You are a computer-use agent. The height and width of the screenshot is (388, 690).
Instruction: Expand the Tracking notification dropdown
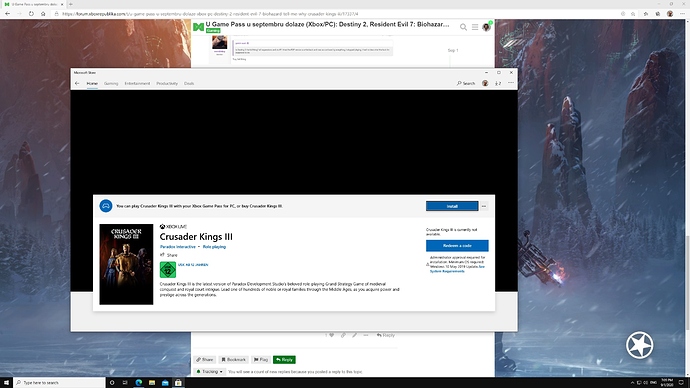click(x=210, y=372)
